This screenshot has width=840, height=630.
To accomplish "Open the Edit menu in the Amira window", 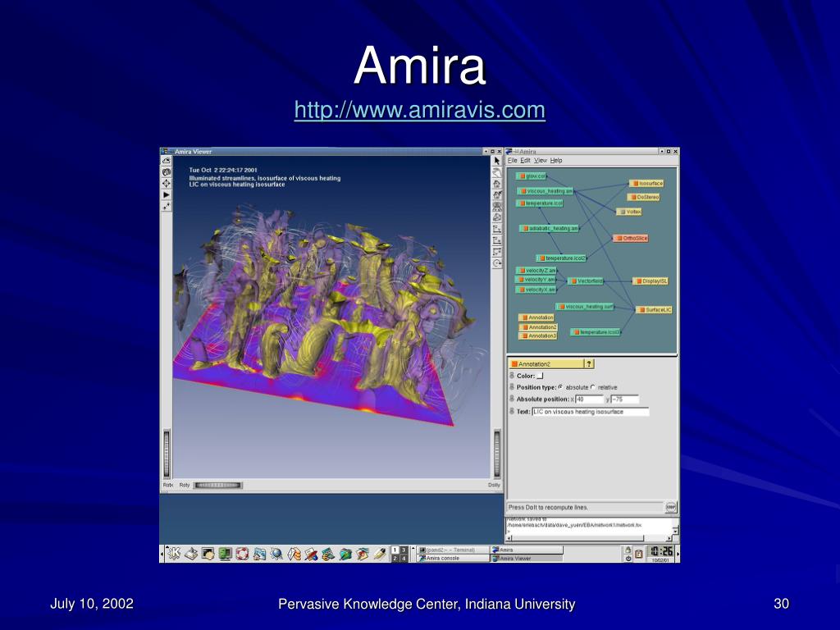I will pos(526,160).
